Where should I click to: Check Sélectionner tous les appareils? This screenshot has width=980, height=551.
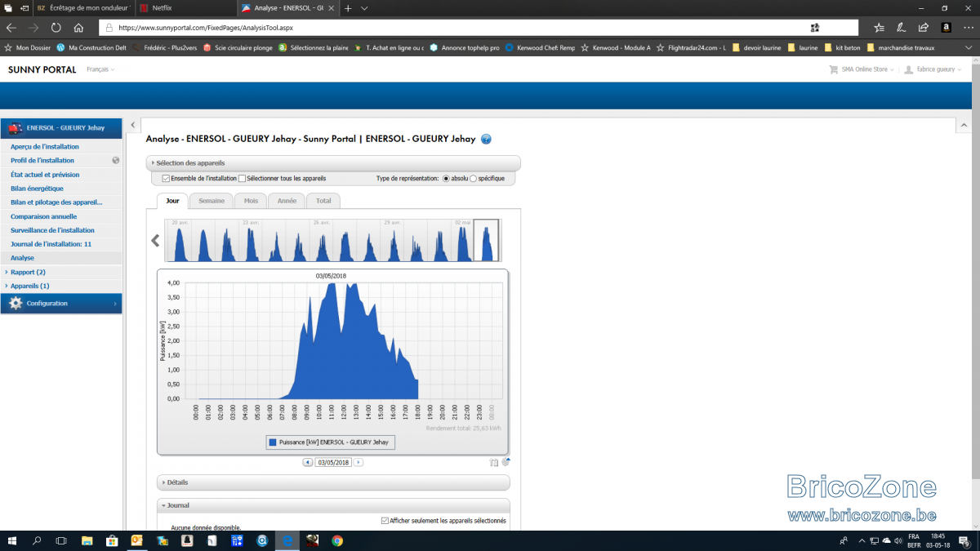[242, 178]
